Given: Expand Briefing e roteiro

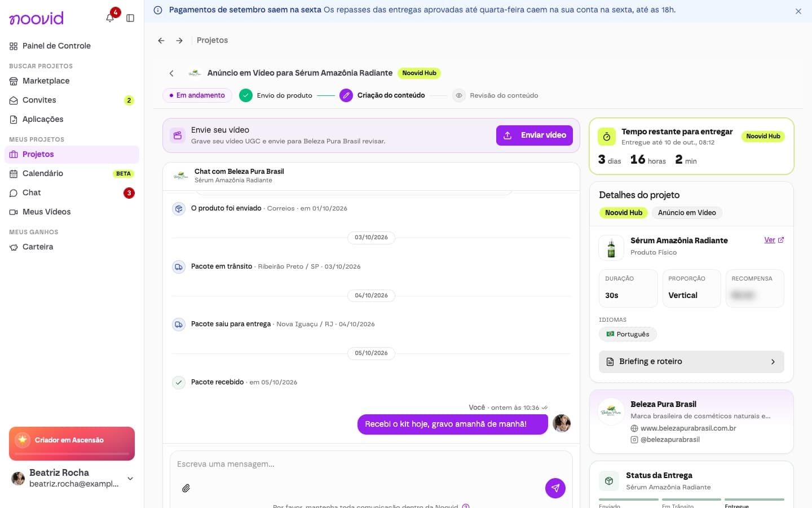Looking at the screenshot, I should point(691,362).
